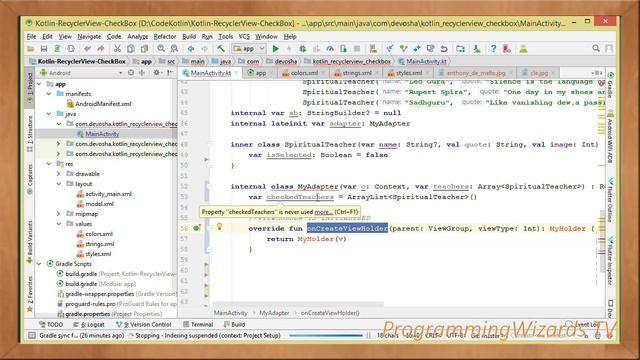Click the Copy icon in the toolbar
Screen dimensions: 640x360
(x=131, y=49)
